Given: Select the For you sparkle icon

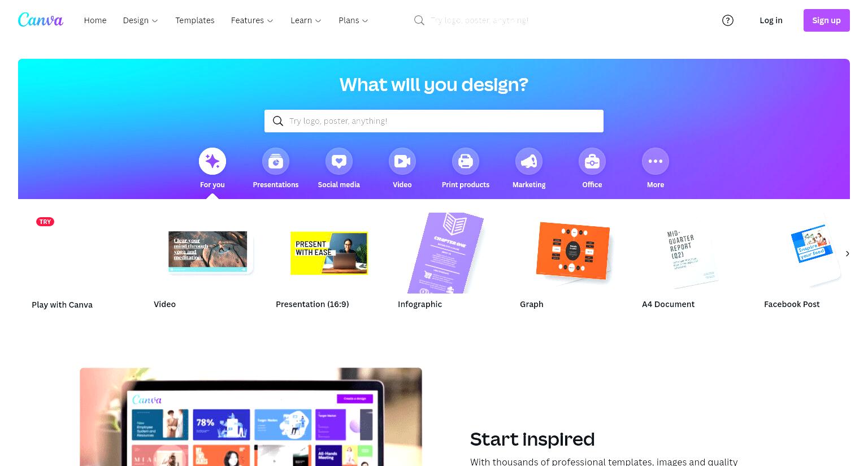Looking at the screenshot, I should pyautogui.click(x=212, y=161).
